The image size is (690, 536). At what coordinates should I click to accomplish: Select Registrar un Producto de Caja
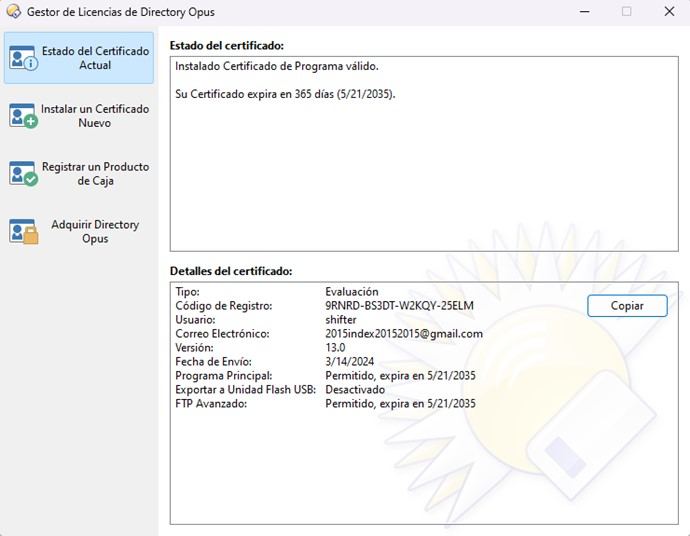tap(79, 173)
